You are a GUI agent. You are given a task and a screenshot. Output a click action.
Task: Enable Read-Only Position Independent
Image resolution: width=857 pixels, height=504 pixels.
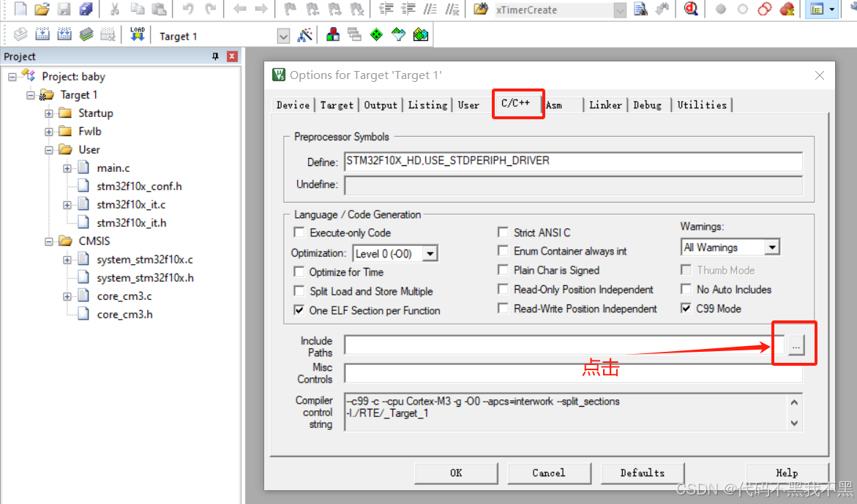click(x=503, y=289)
